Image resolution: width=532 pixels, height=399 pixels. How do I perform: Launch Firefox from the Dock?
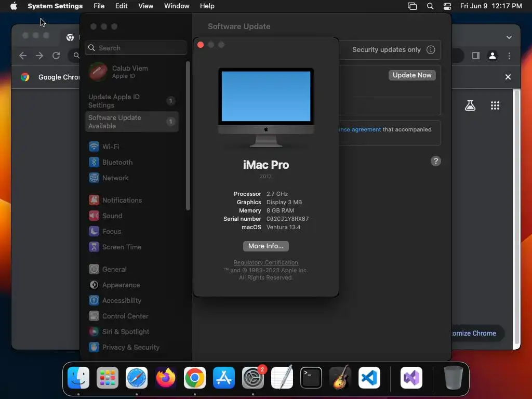[x=166, y=378]
